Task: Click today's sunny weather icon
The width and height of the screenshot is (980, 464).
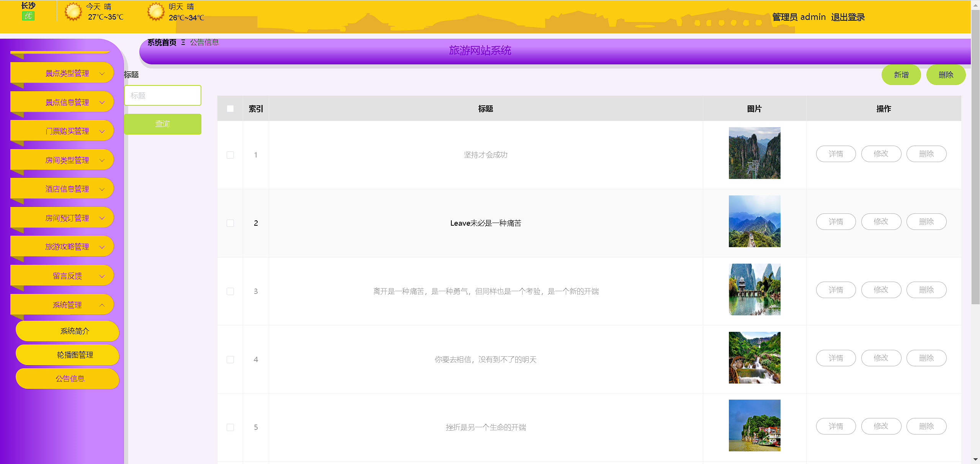Action: 73,12
